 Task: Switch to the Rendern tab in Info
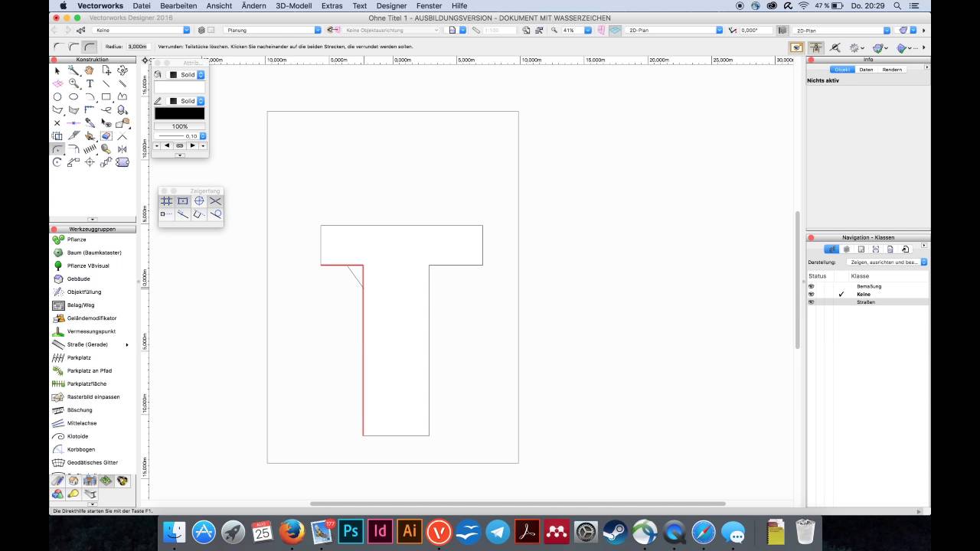(892, 70)
